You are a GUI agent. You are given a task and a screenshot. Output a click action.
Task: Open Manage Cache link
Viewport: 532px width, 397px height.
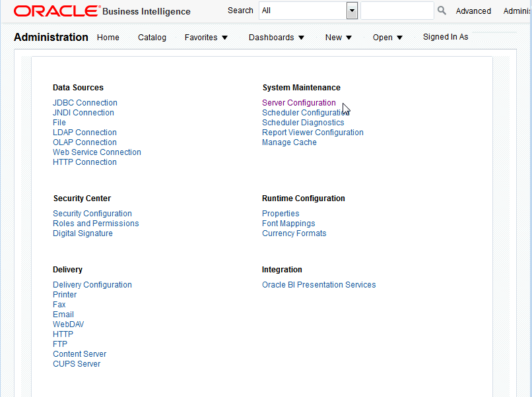[x=289, y=142]
